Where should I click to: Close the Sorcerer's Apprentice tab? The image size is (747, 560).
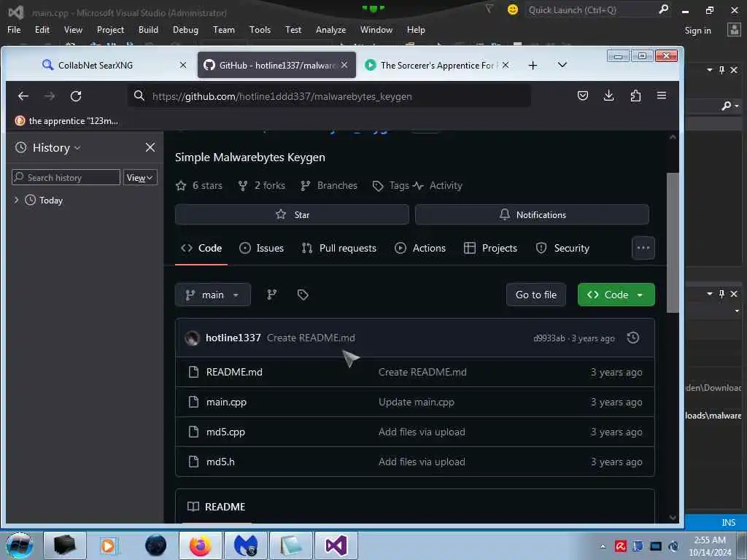click(x=506, y=65)
